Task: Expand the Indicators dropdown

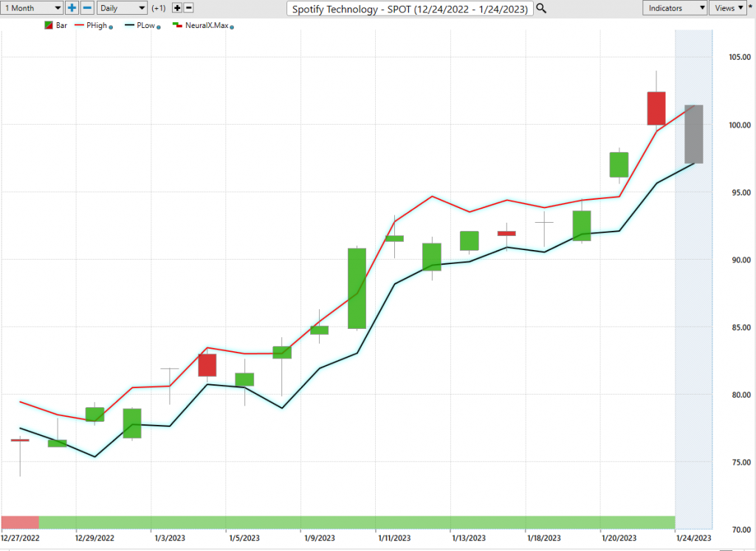Action: pos(675,8)
